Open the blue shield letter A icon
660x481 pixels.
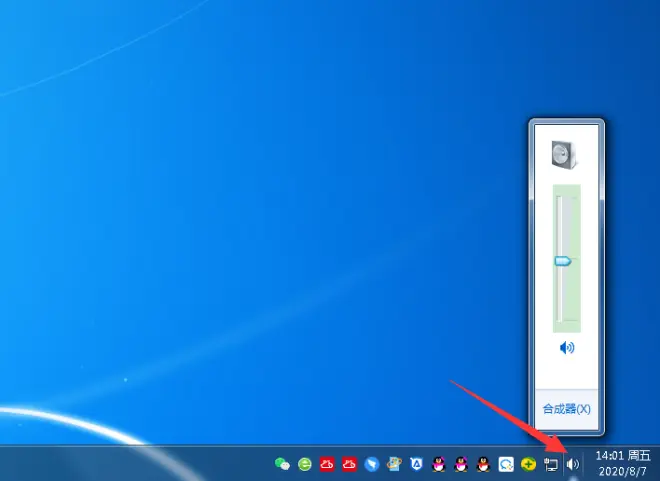pos(416,464)
